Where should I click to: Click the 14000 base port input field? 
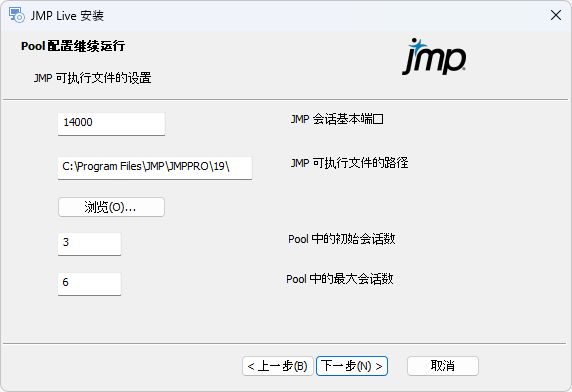pos(111,124)
